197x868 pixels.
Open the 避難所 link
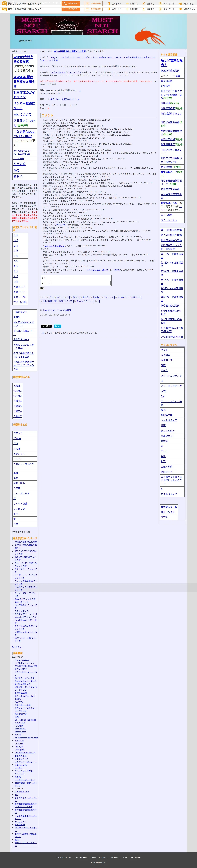(x=18, y=177)
